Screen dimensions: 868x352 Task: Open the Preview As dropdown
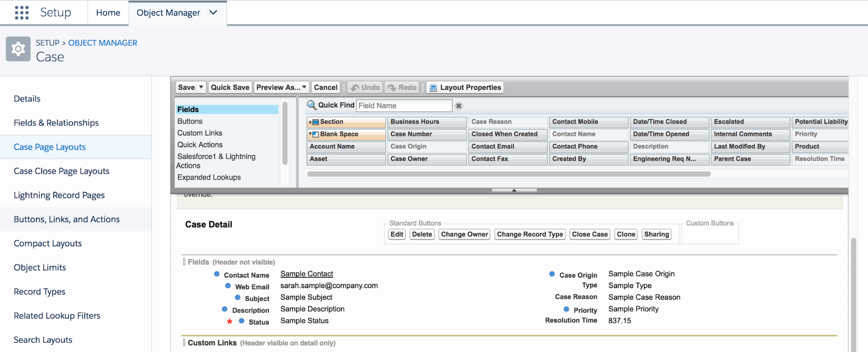282,87
